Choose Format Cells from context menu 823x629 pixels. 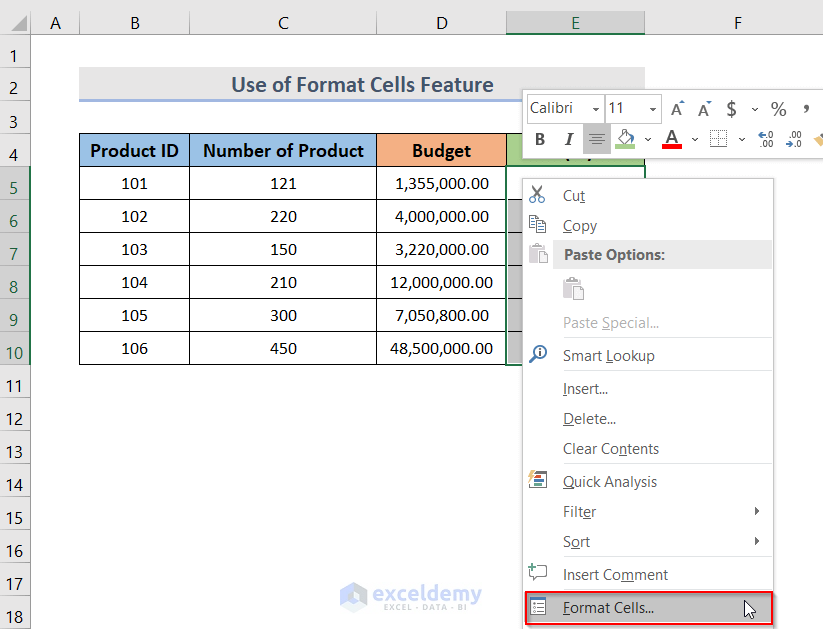tap(608, 608)
